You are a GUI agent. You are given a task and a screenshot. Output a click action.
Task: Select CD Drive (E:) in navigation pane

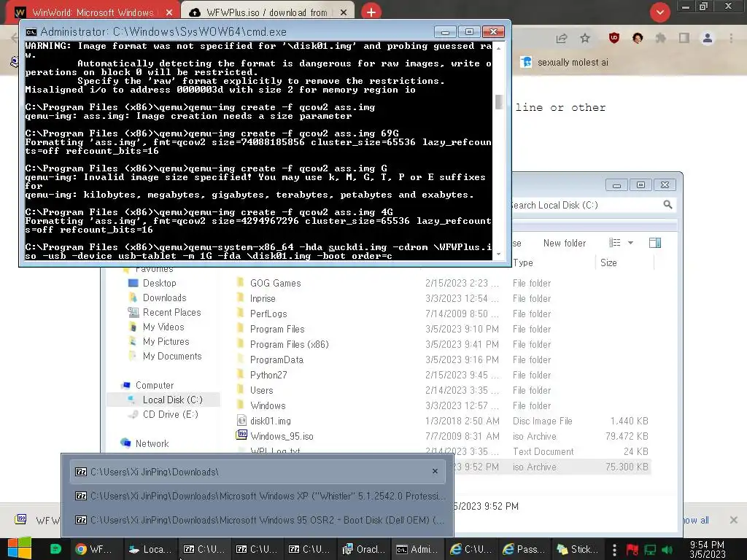coord(163,415)
